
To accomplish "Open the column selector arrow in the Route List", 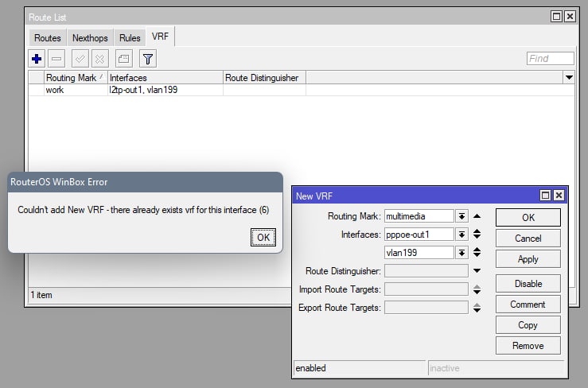I will point(569,78).
